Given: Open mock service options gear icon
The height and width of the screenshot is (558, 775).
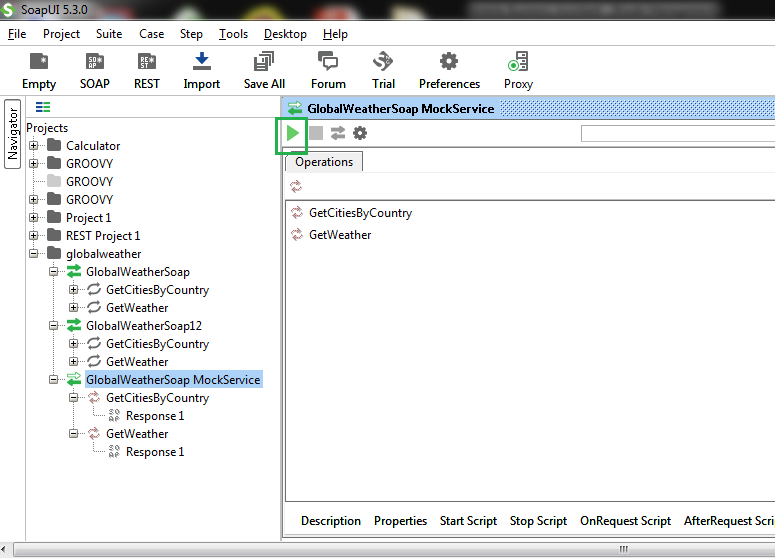Looking at the screenshot, I should (360, 133).
